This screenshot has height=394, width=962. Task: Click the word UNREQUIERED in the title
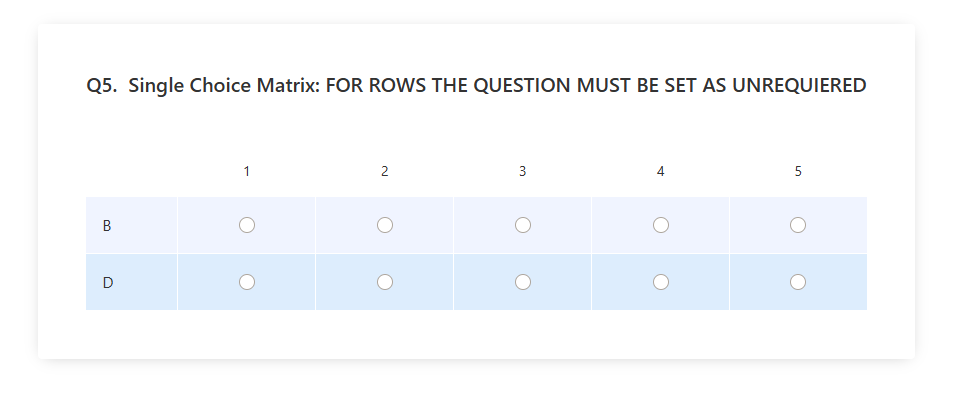pos(799,85)
